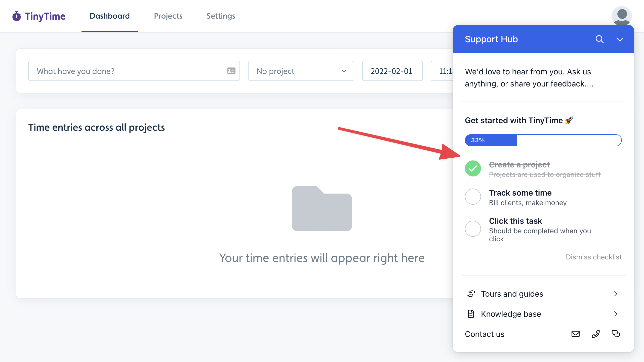Click the Knowledge base link
The width and height of the screenshot is (644, 362).
click(543, 314)
